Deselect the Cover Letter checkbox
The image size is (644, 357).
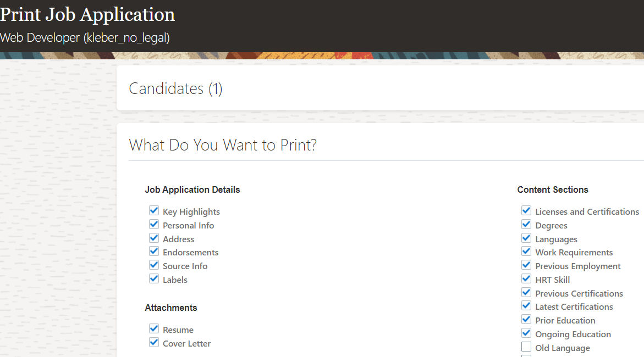tap(154, 342)
